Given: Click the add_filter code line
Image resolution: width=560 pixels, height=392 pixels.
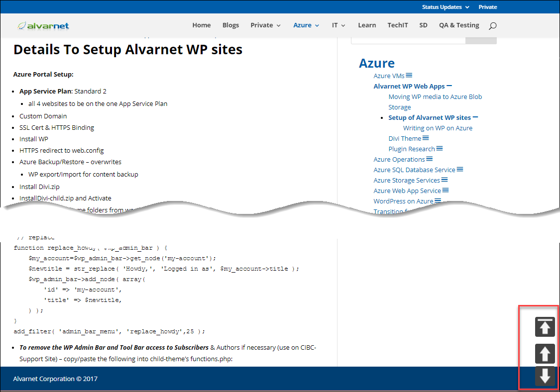Looking at the screenshot, I should [110, 331].
